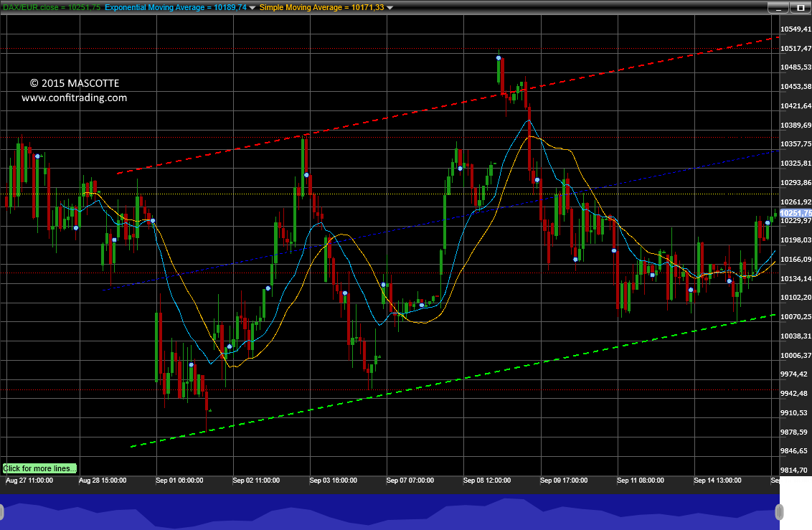This screenshot has width=812, height=530.
Task: Click the 10198,03 price axis label
Action: point(796,240)
